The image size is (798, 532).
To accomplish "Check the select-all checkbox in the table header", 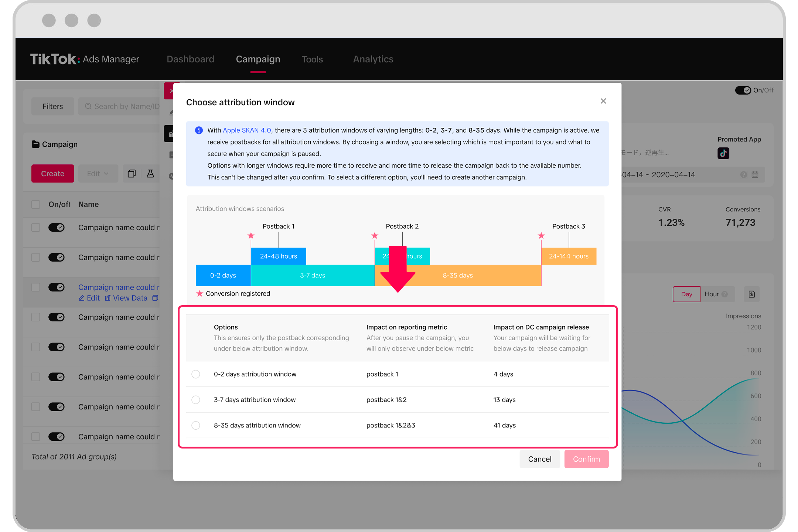I will [x=35, y=204].
